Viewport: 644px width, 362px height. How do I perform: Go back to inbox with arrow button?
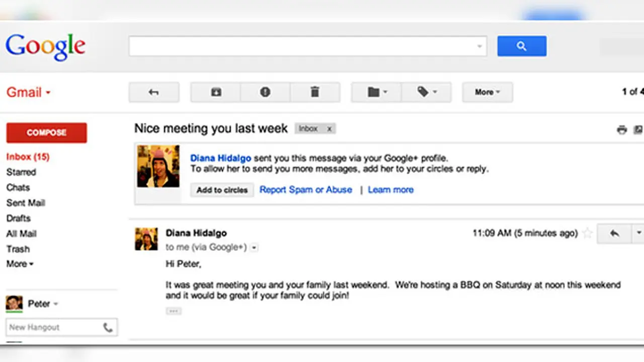click(154, 92)
